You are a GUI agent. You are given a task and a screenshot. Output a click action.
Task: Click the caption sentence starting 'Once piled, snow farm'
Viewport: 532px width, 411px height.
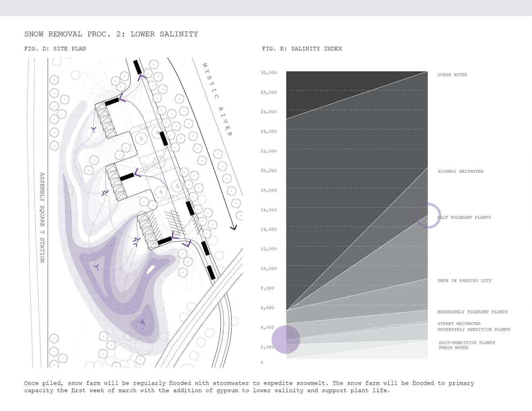pyautogui.click(x=249, y=387)
